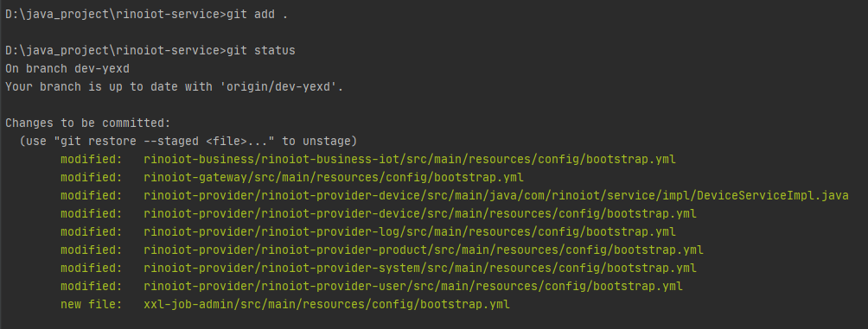
Task: Click 'modified:' label beside rinoiot-provider-user
Action: point(92,287)
